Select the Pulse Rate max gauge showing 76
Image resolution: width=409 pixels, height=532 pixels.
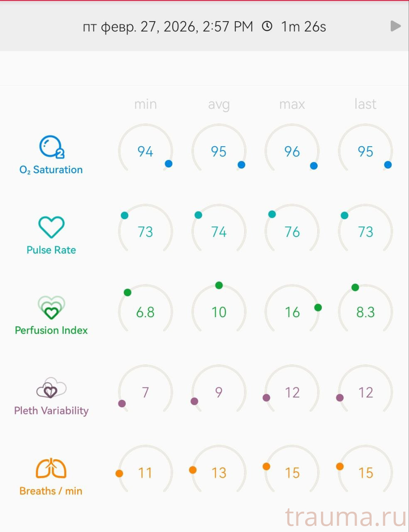pos(292,232)
